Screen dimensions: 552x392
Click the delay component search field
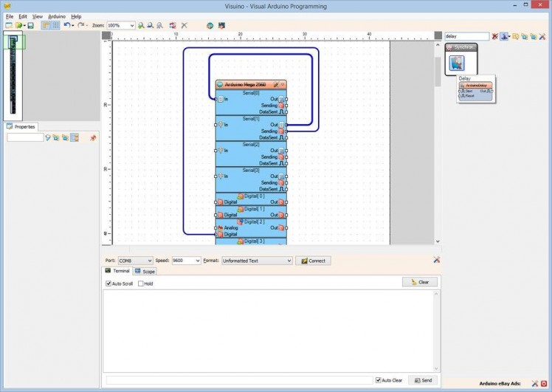click(466, 35)
